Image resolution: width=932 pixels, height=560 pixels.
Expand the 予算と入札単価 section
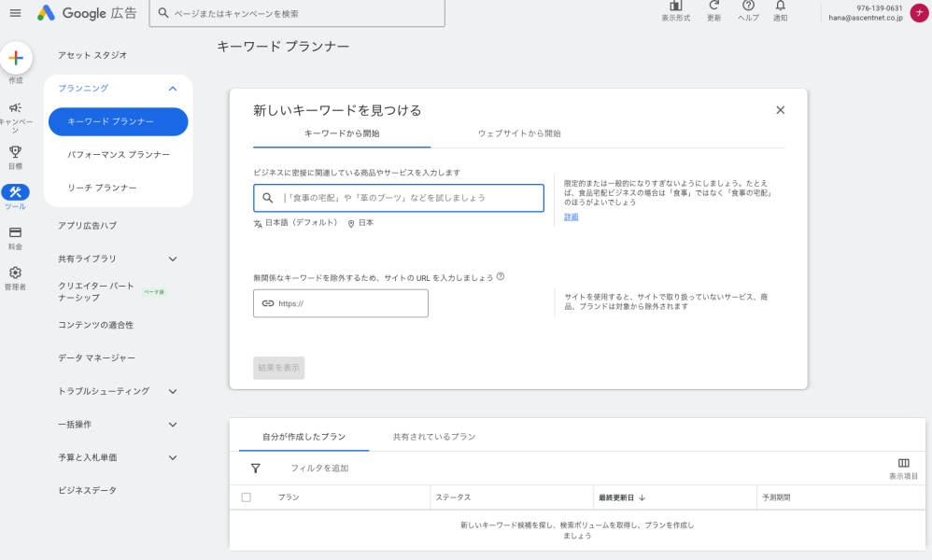171,457
